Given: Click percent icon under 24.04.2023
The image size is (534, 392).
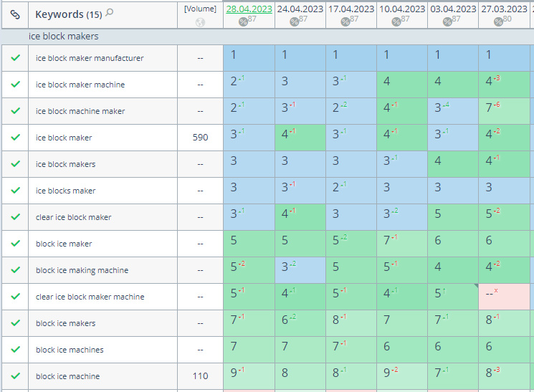Looking at the screenshot, I should [x=295, y=21].
